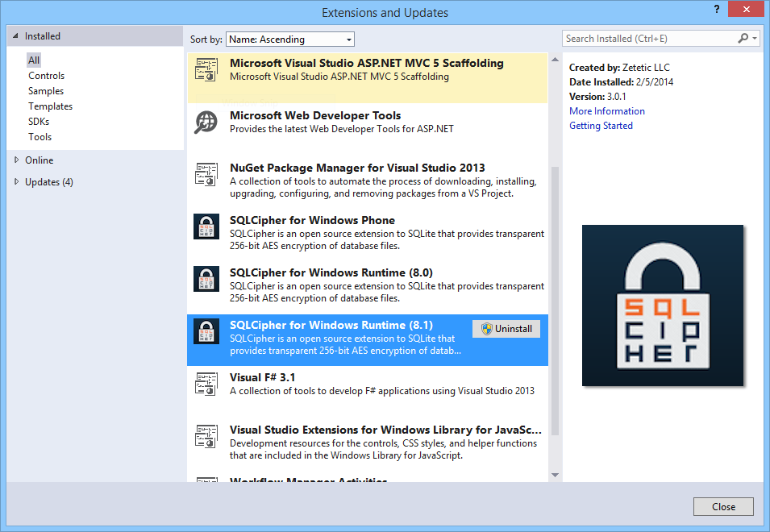Click the SQLCipher for Windows Runtime (8.1) icon

206,331
